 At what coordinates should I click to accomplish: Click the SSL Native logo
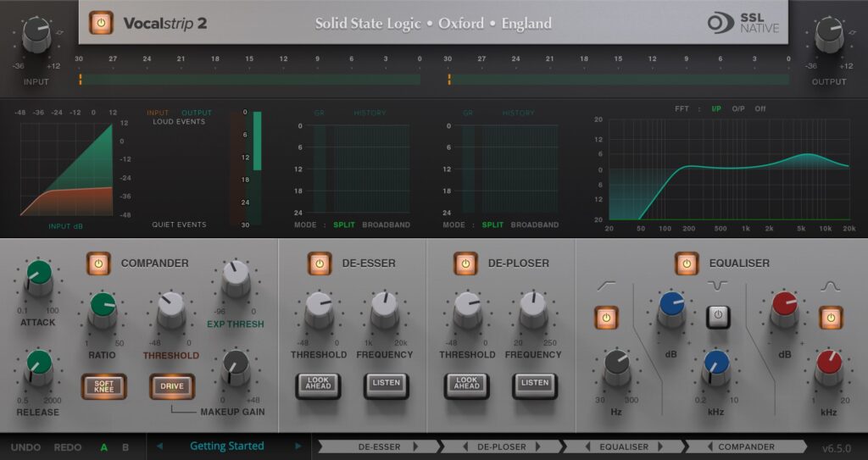coord(743,23)
